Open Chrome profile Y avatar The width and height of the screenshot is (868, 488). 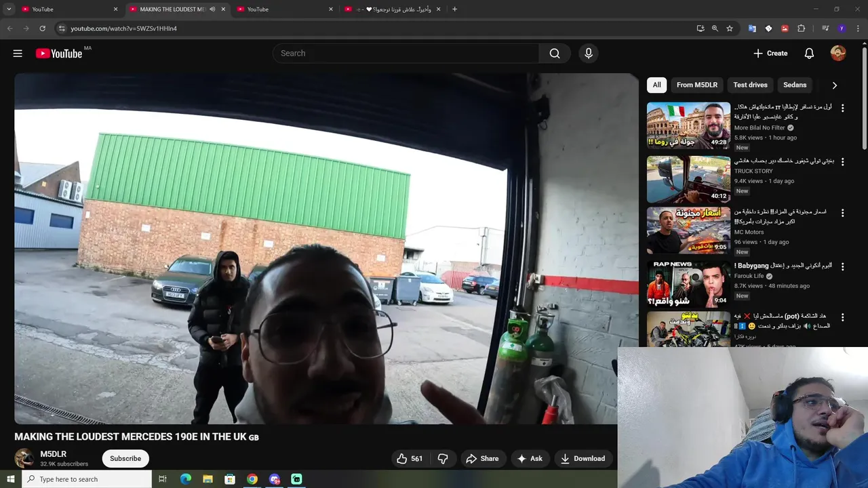[842, 28]
